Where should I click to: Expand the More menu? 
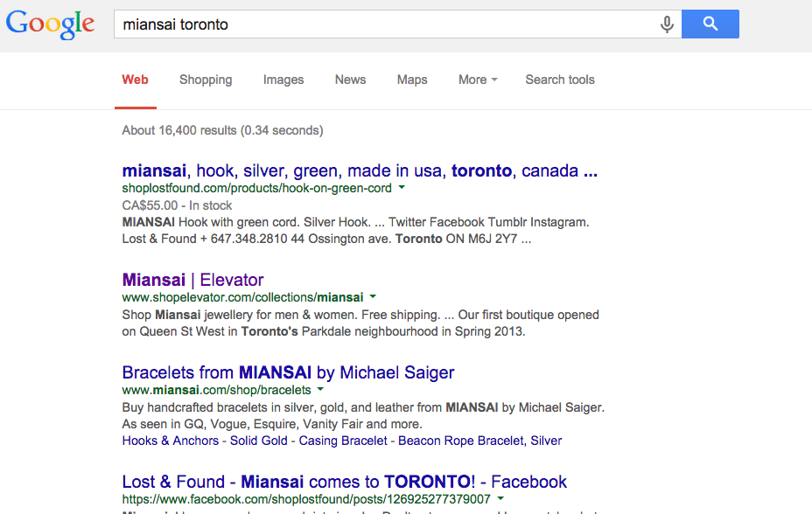[x=478, y=80]
